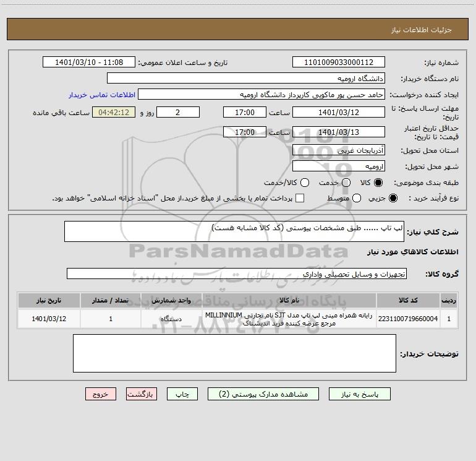This screenshot has width=476, height=461.
Task: Click the واحد شمارش column header
Action: [171, 301]
